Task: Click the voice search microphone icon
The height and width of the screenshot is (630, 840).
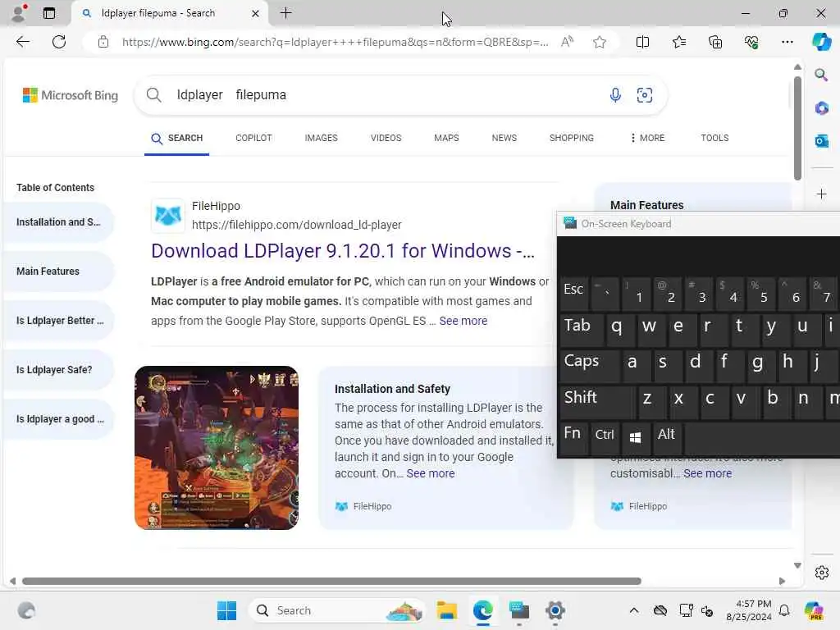Action: point(615,95)
